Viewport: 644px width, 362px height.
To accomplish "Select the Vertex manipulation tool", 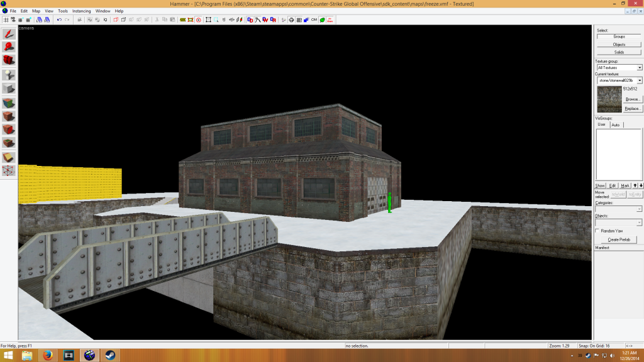I will pos(9,170).
